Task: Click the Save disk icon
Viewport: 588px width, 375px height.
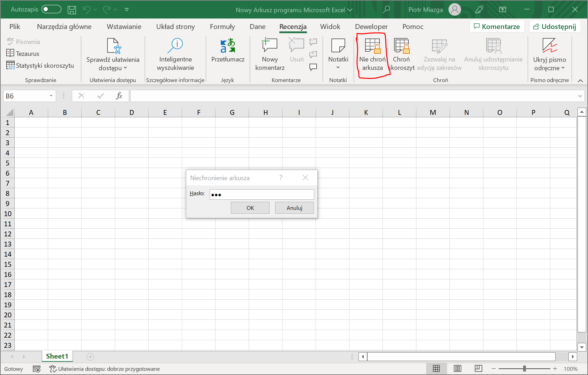Action: 72,10
